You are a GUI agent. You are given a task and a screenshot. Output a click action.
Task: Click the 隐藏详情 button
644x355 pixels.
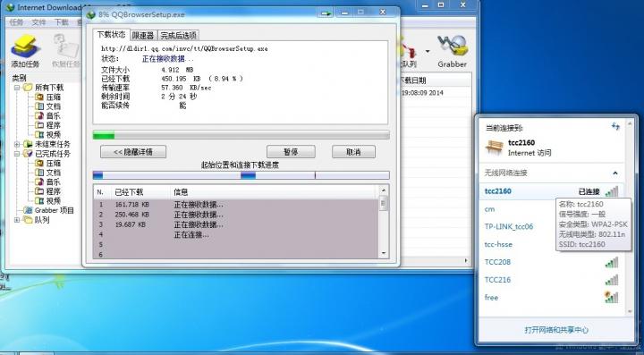133,152
